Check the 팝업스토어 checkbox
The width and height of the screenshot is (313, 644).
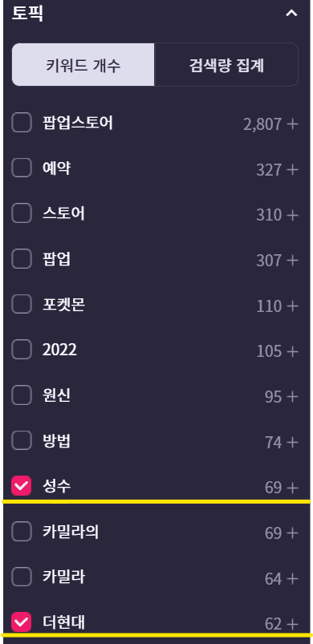point(22,123)
